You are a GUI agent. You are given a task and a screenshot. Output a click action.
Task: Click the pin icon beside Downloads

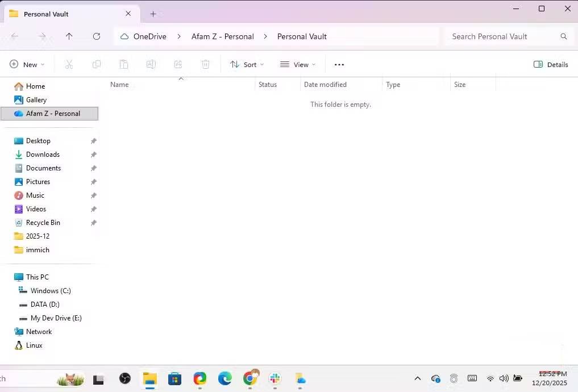tap(94, 155)
